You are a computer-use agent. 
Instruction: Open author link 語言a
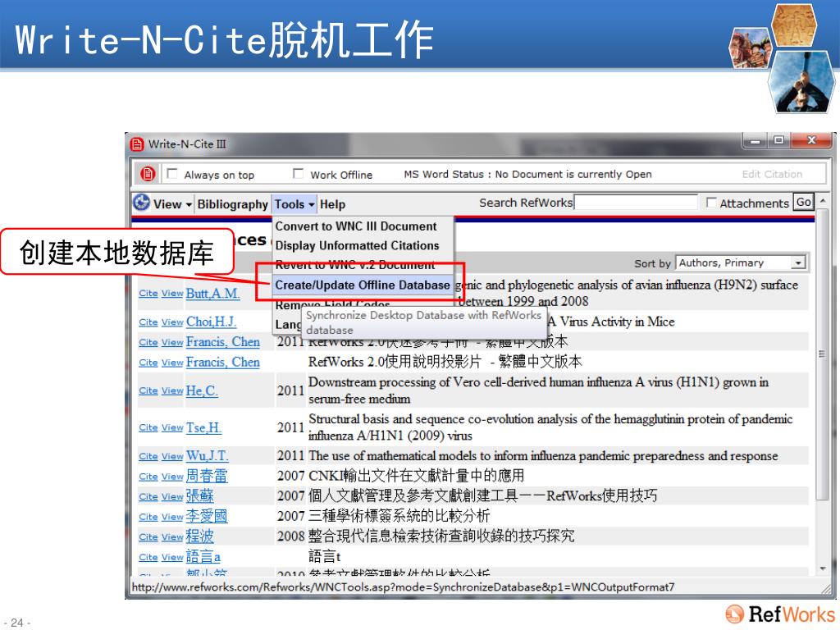pyautogui.click(x=203, y=557)
